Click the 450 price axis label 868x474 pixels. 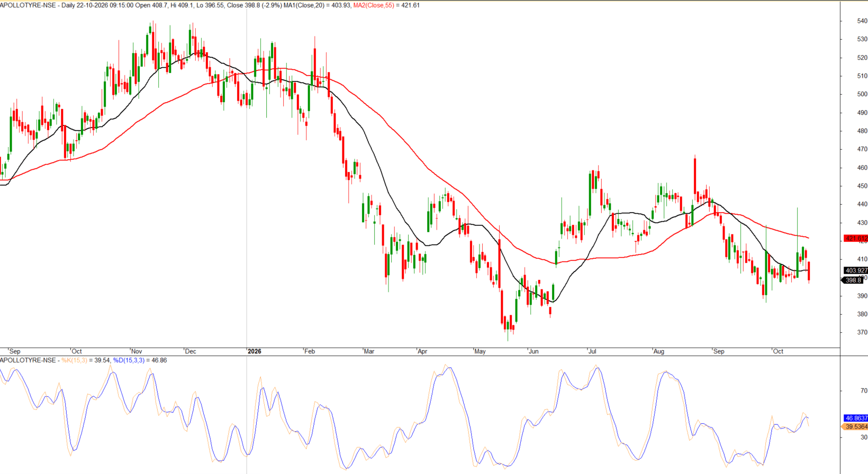click(x=862, y=186)
